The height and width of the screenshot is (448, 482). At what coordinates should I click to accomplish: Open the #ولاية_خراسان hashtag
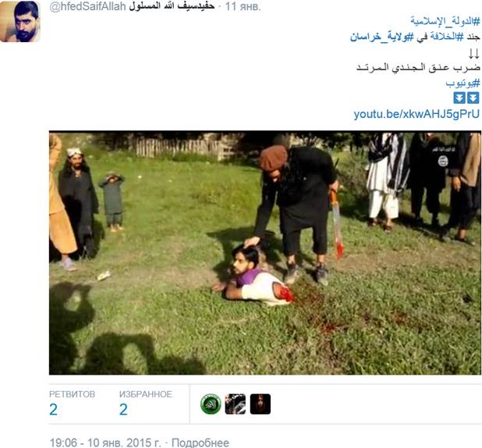point(382,37)
